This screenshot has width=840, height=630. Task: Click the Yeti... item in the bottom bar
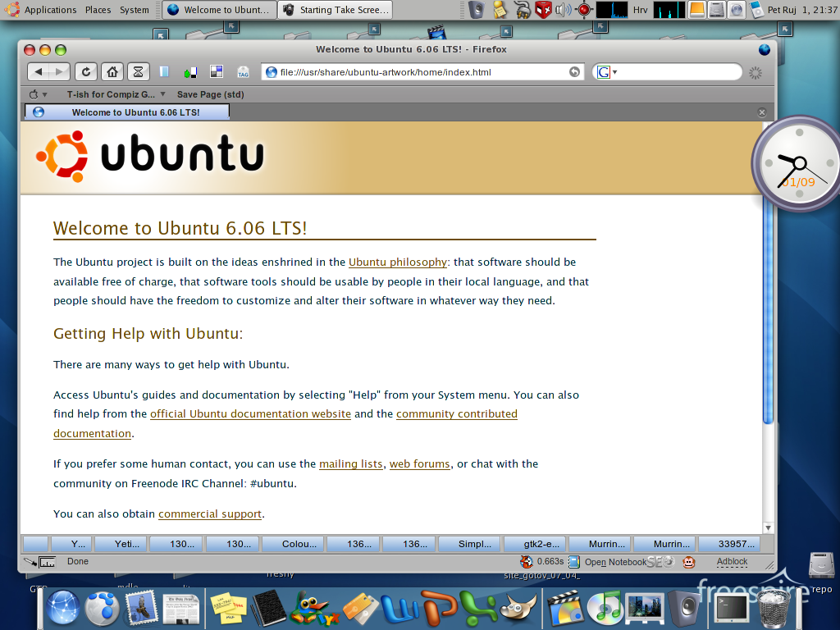click(120, 544)
